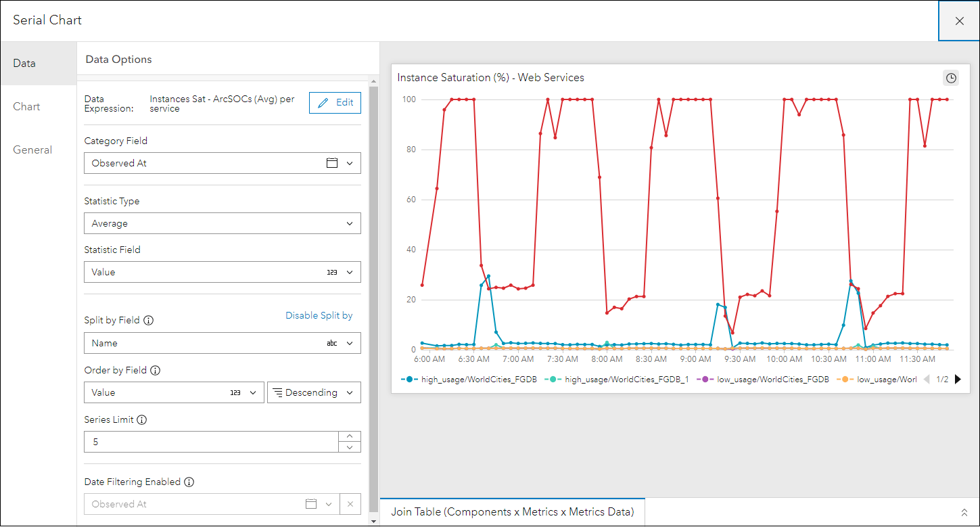Open the Category Field dropdown

click(x=222, y=163)
